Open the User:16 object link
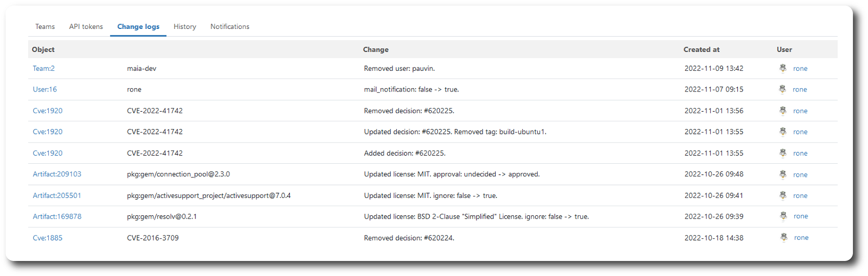Image resolution: width=868 pixels, height=276 pixels. (44, 90)
